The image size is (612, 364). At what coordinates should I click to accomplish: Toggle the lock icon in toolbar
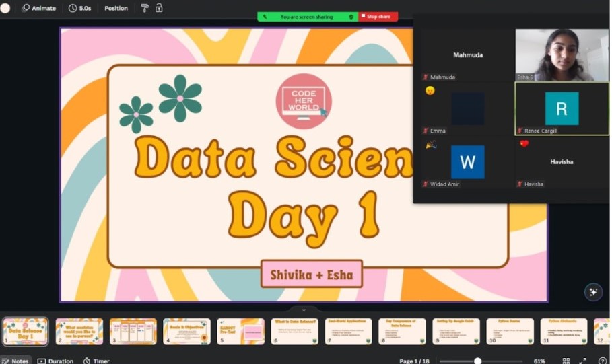point(159,8)
